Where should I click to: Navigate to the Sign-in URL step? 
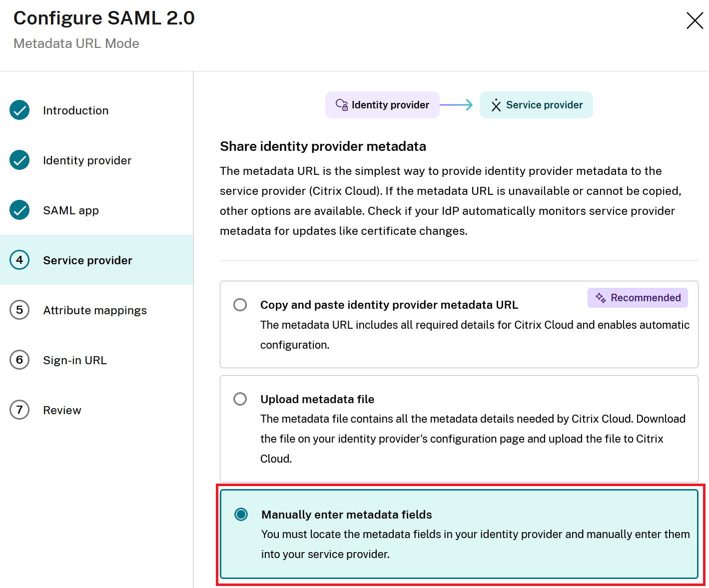click(74, 360)
